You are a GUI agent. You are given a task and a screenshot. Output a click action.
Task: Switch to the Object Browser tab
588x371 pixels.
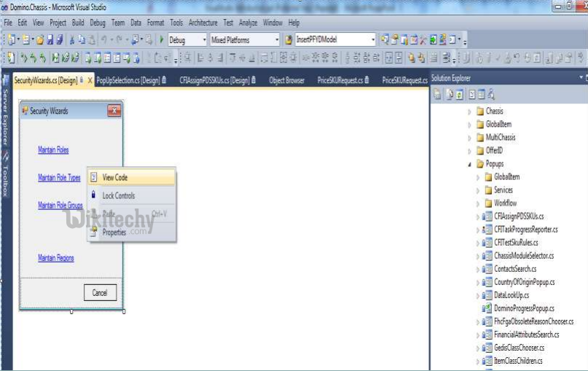coord(286,80)
